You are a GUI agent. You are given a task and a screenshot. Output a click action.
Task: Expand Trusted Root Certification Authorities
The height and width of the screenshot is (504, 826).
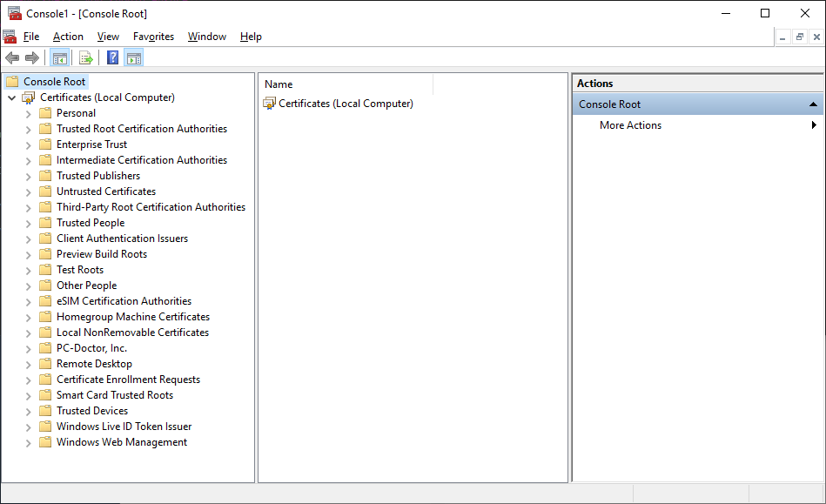[28, 128]
